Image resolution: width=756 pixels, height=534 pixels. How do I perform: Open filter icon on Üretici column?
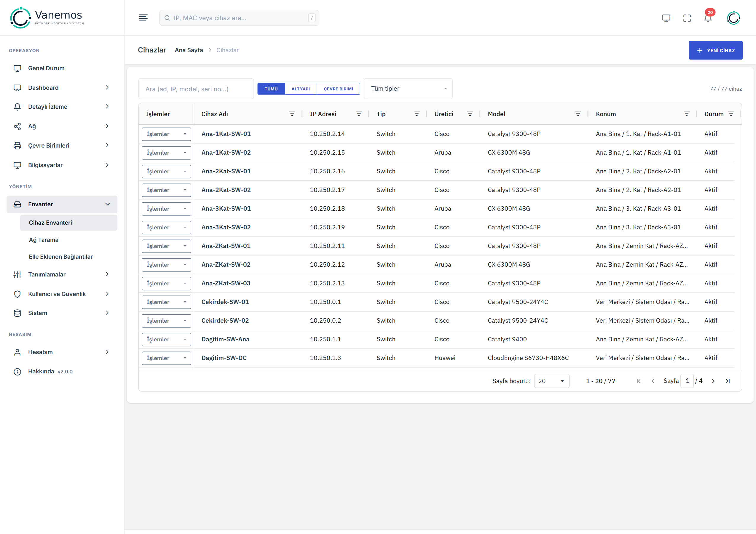pos(470,114)
